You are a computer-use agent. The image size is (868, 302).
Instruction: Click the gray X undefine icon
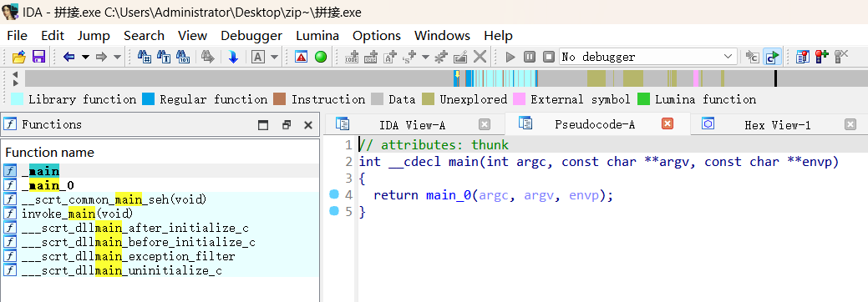[x=480, y=57]
